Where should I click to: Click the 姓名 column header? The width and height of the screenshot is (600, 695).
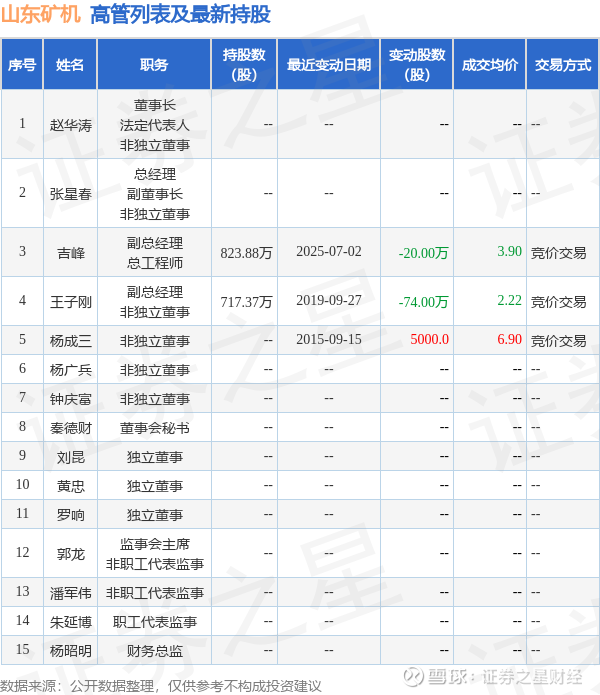click(x=70, y=65)
